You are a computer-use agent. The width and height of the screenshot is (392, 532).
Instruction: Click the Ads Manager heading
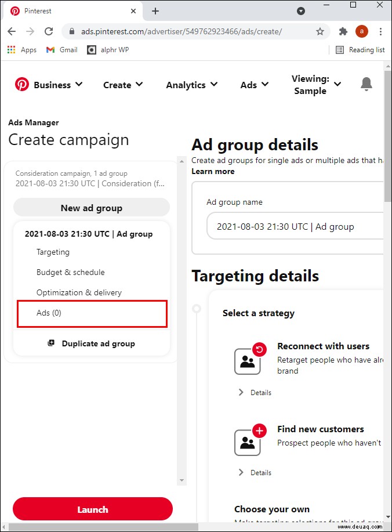34,122
